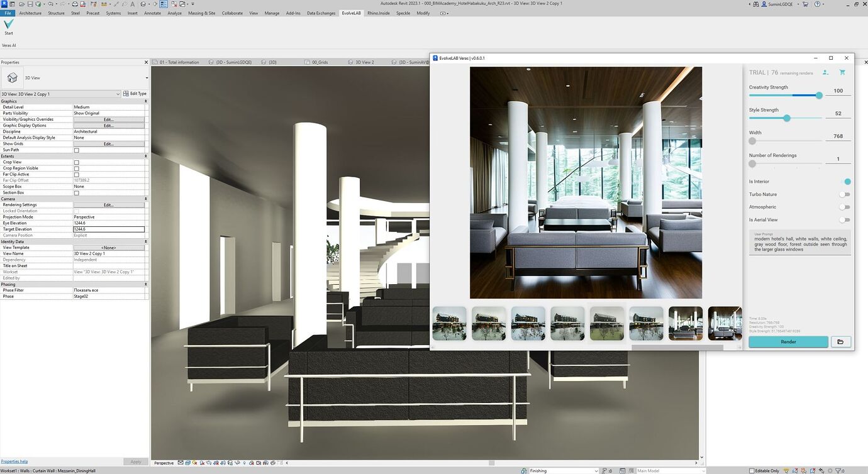Screen dimensions: 868x474
Task: Switch to the Architecture ribbon tab
Action: click(31, 13)
